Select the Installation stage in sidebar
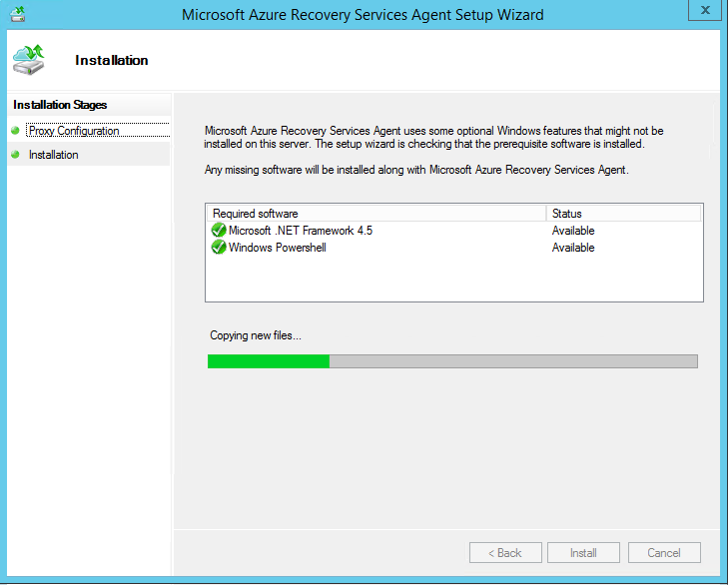The height and width of the screenshot is (585, 728). coord(54,155)
